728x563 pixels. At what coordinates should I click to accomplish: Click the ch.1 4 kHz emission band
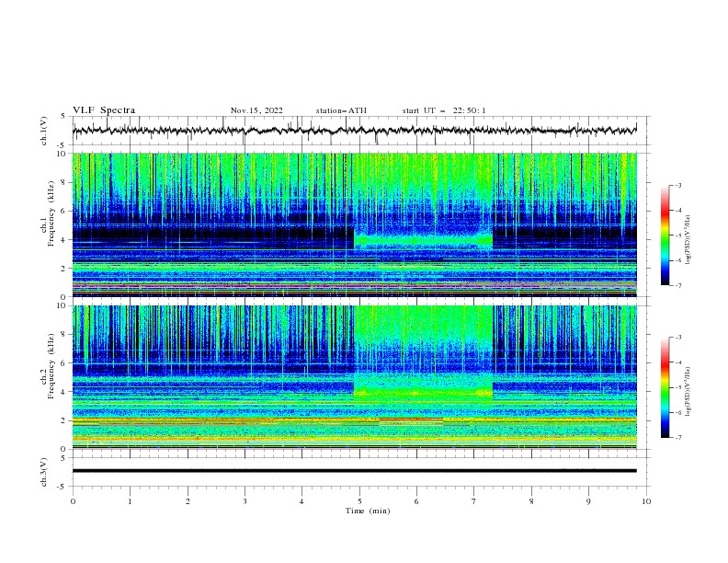[x=423, y=241]
